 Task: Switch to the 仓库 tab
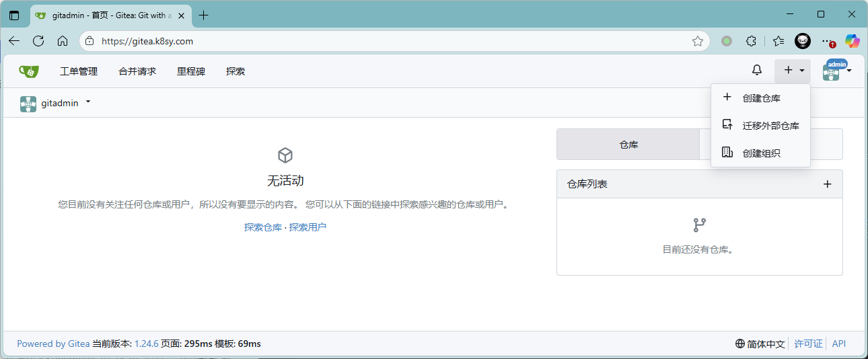tap(628, 145)
